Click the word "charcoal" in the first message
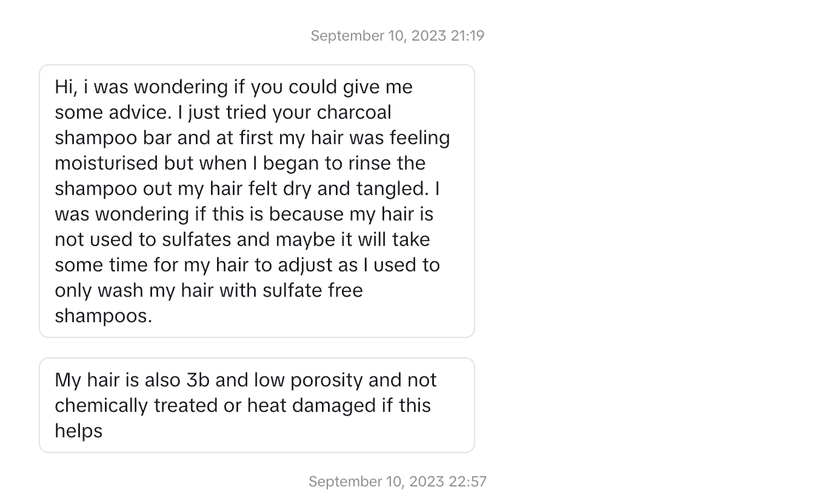 point(354,112)
